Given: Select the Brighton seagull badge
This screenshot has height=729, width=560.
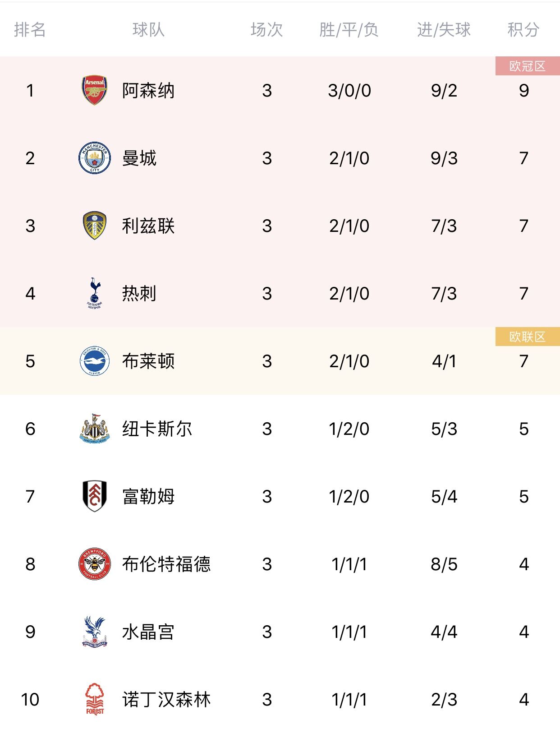Looking at the screenshot, I should tap(95, 361).
